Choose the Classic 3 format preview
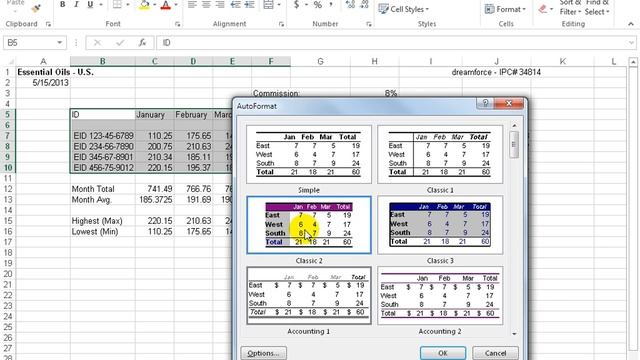The width and height of the screenshot is (640, 360). pyautogui.click(x=440, y=225)
